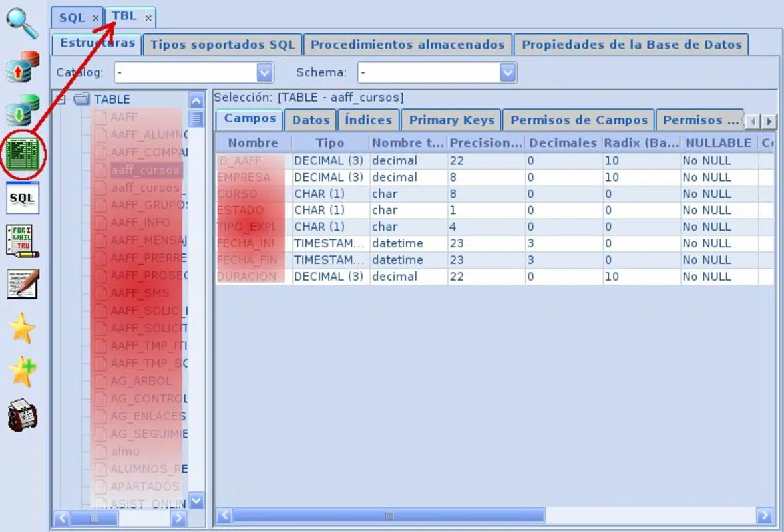This screenshot has height=532, width=784.
Task: Click the star with green plus icon
Action: pos(23,372)
